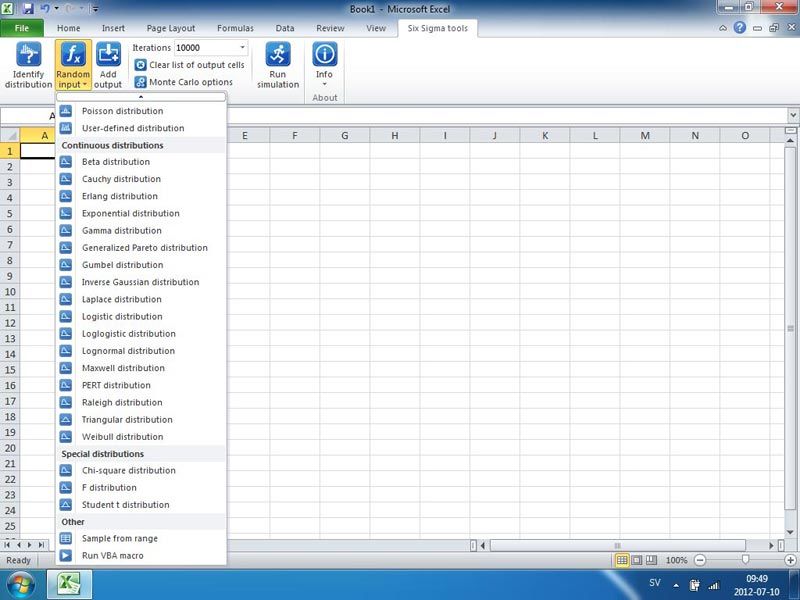The image size is (800, 600).
Task: Click scroll-up arrow atop distribution menu
Action: pyautogui.click(x=141, y=97)
